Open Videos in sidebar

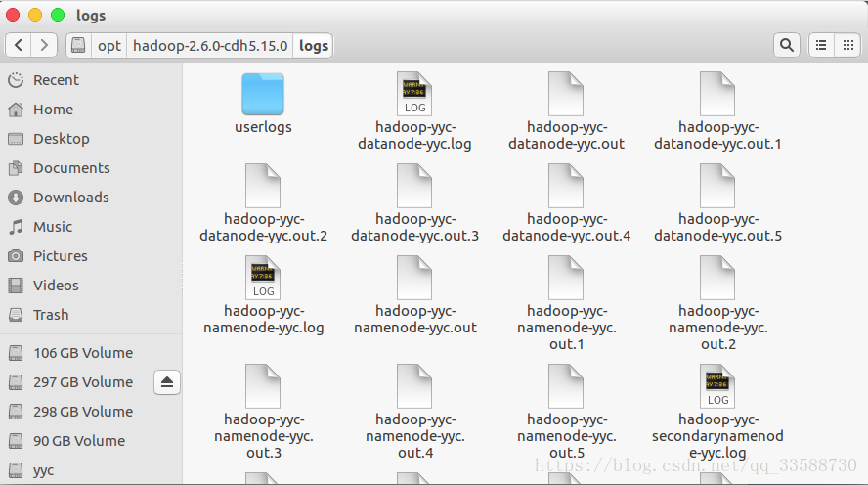[x=91, y=286]
